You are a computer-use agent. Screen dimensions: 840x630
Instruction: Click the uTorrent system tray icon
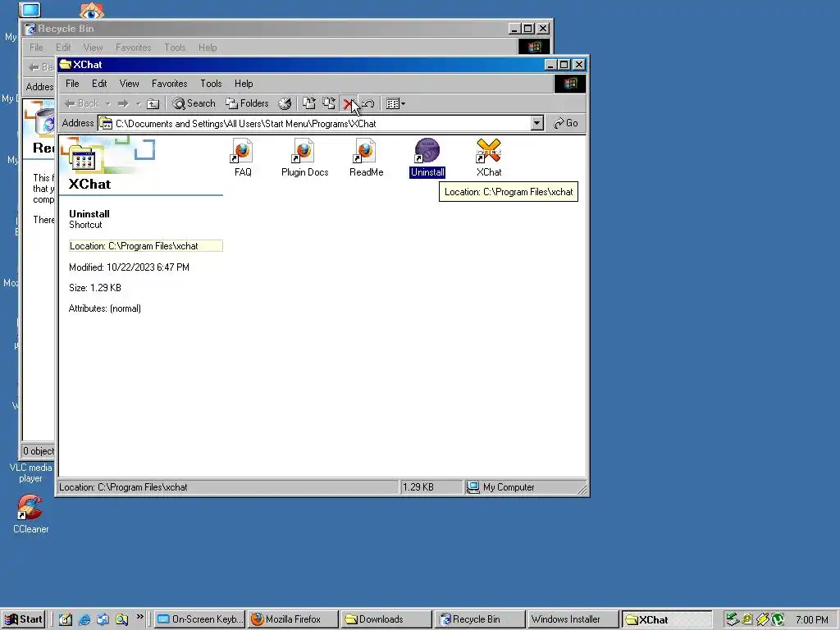[778, 620]
